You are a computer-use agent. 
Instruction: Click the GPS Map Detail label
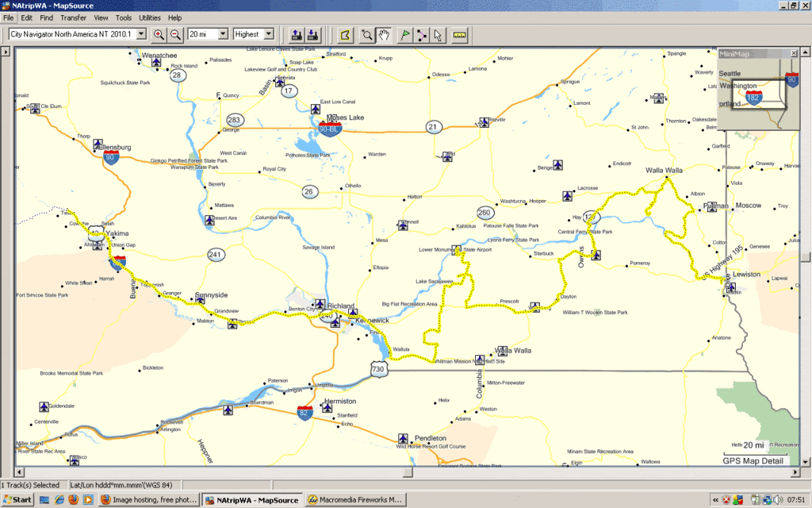click(x=753, y=461)
